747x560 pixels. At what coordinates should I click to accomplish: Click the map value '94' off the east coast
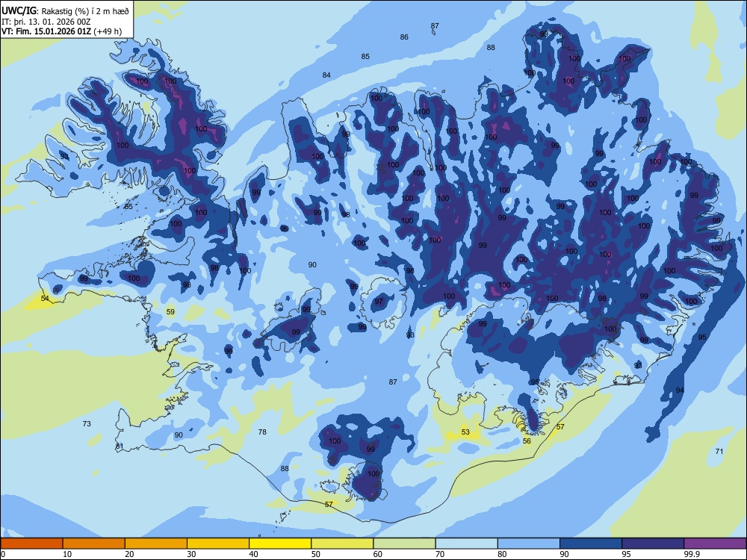coord(680,391)
